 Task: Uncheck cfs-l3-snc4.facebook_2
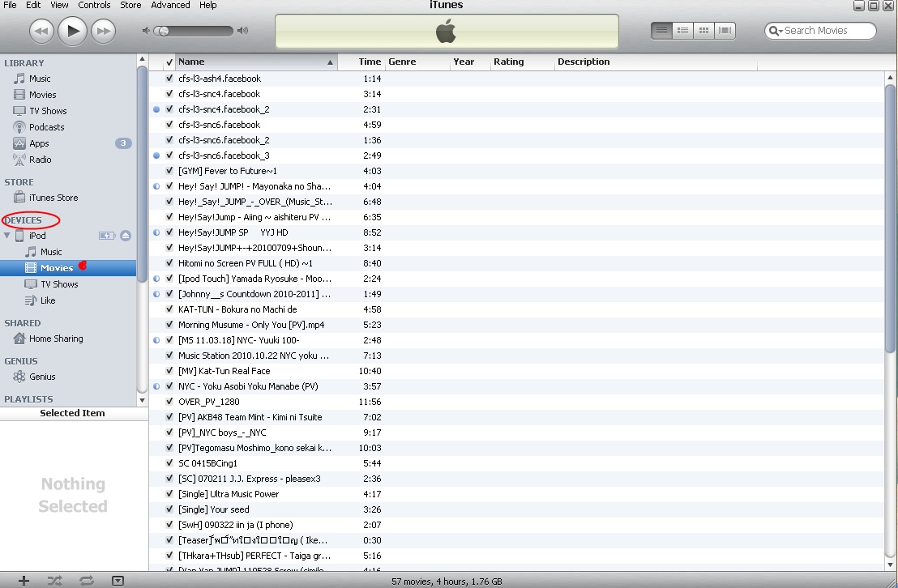169,109
